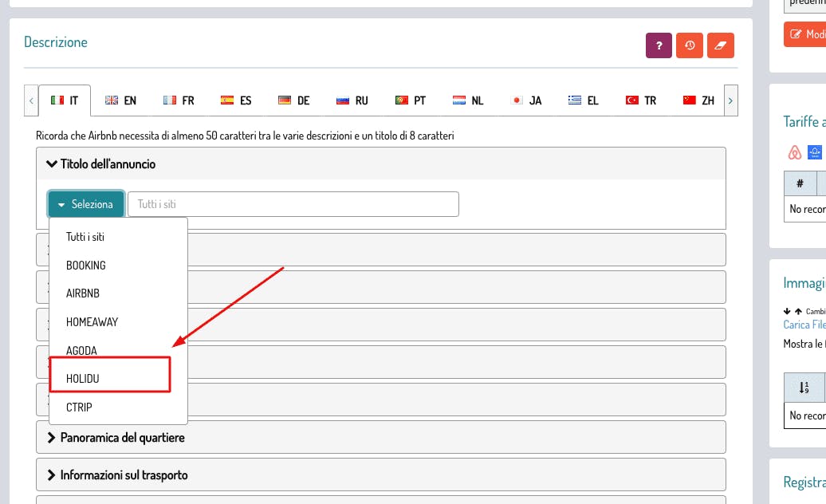Click the Carica File link
The image size is (826, 504).
[804, 325]
